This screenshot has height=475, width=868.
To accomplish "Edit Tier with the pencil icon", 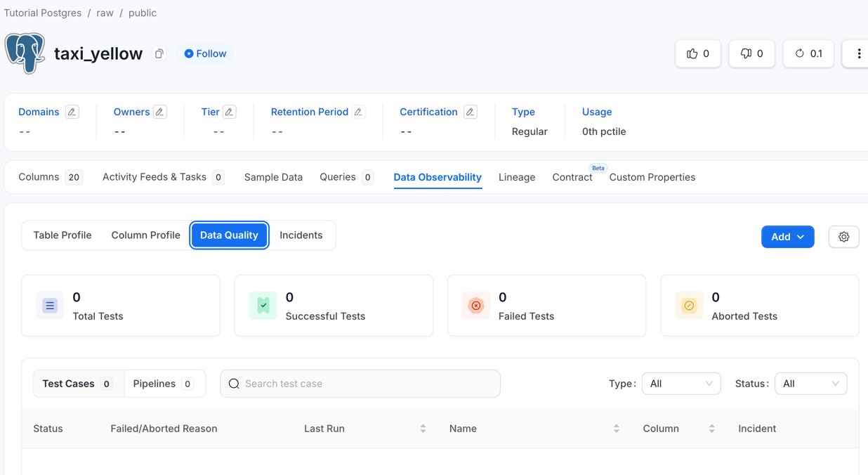I will (230, 112).
